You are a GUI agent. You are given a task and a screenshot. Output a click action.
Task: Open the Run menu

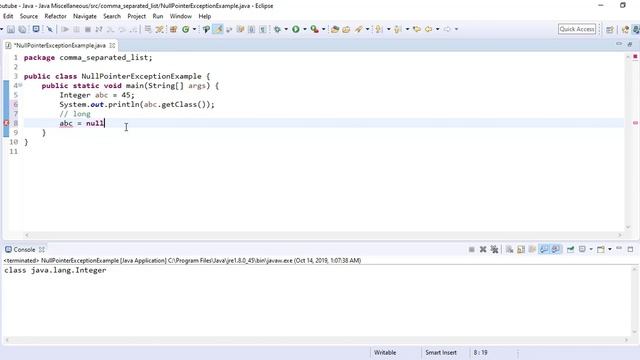(x=158, y=16)
